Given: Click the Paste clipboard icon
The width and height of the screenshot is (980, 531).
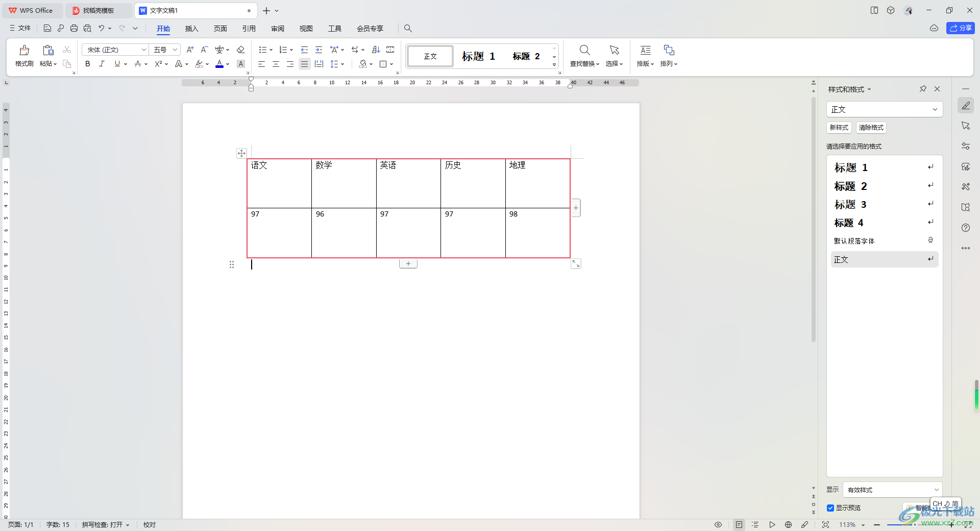Looking at the screenshot, I should pyautogui.click(x=48, y=50).
